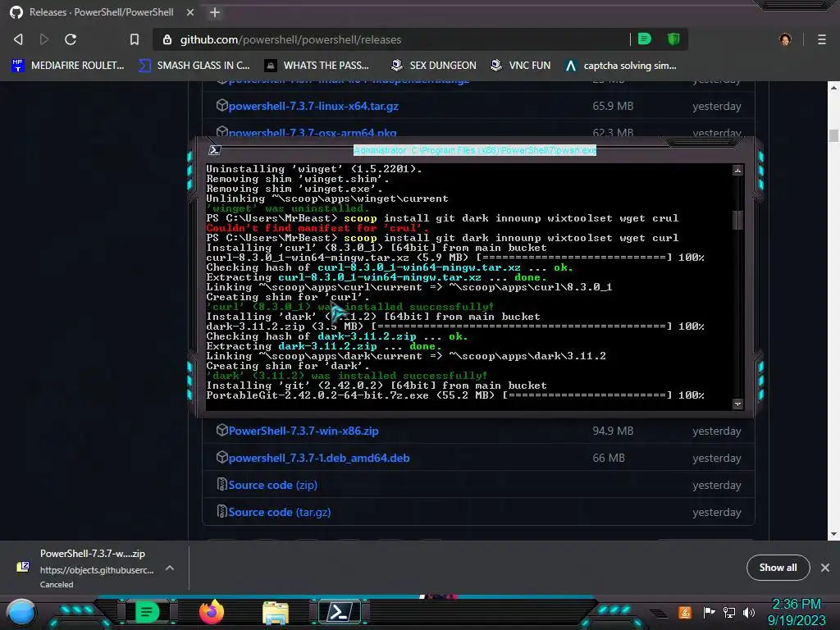This screenshot has height=630, width=840.
Task: Click file icon beside Source code (tar.gz)
Action: pos(221,512)
